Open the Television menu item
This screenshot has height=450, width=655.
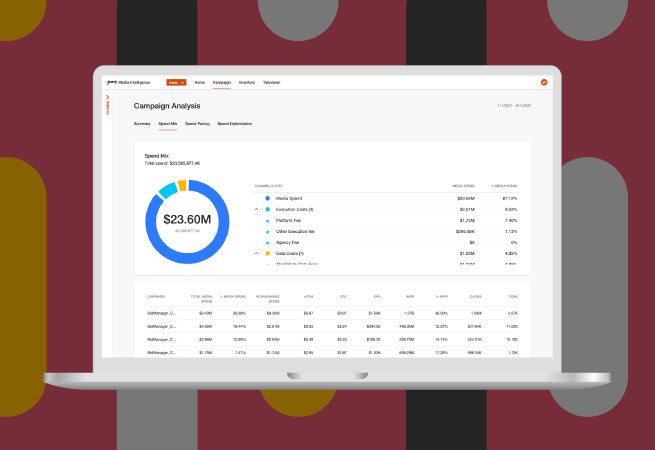271,82
